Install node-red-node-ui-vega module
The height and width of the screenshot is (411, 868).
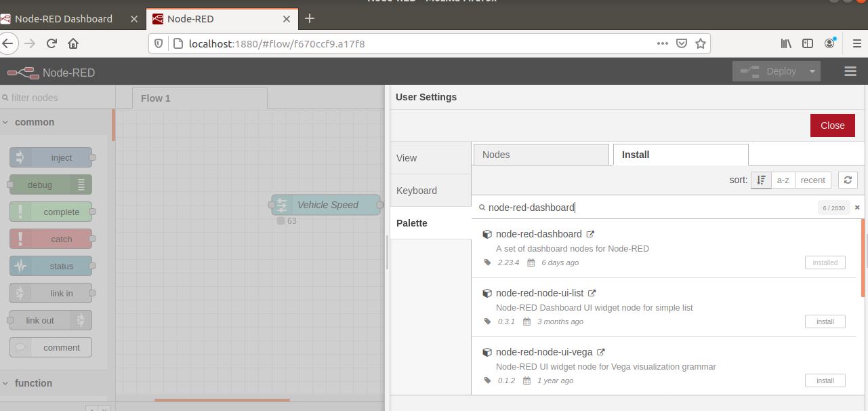click(x=825, y=380)
